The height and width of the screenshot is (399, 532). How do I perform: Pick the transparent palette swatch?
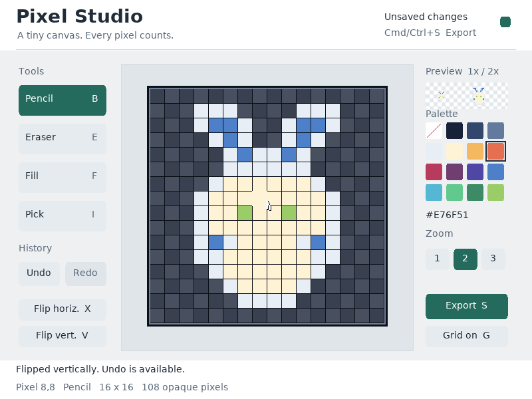coord(434,130)
